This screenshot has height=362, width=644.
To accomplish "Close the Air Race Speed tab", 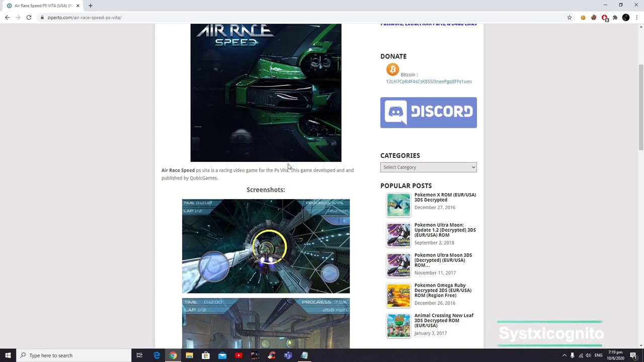I will (x=77, y=6).
